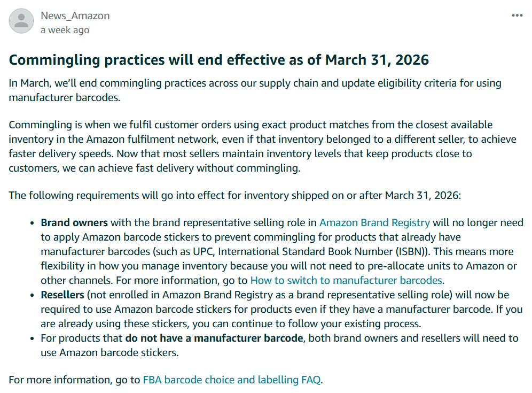Open the News_Amazon author name
This screenshot has width=532, height=393.
75,16
